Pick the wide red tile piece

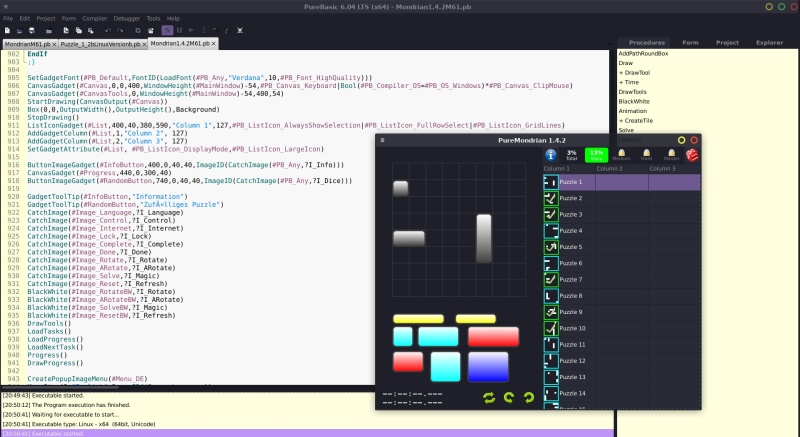(493, 337)
